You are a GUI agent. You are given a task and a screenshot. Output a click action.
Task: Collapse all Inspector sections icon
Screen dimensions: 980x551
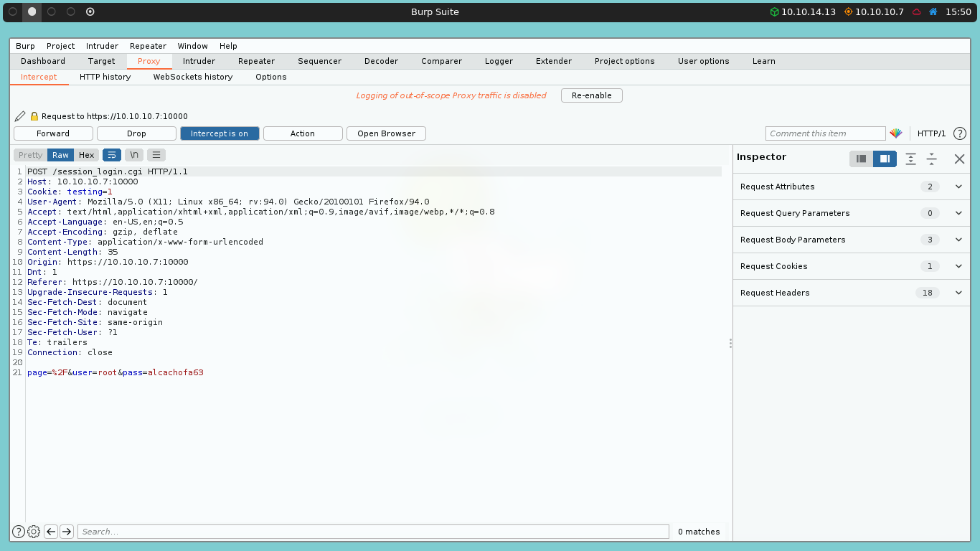[931, 159]
